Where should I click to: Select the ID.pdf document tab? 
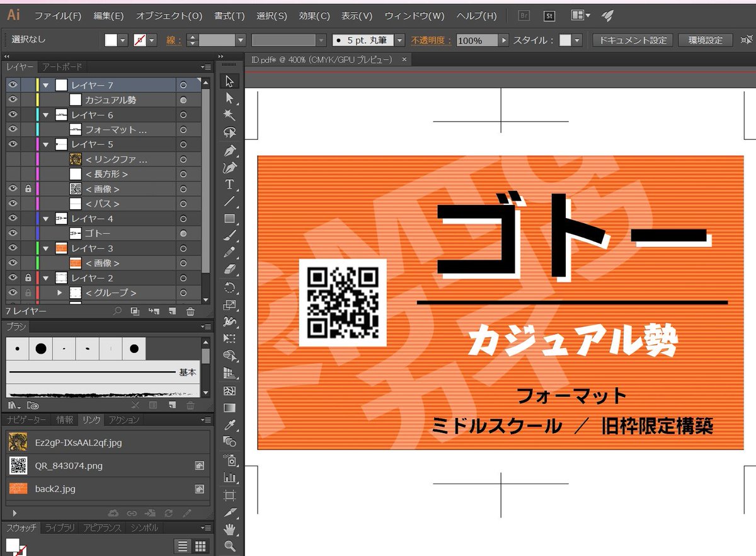[x=321, y=59]
